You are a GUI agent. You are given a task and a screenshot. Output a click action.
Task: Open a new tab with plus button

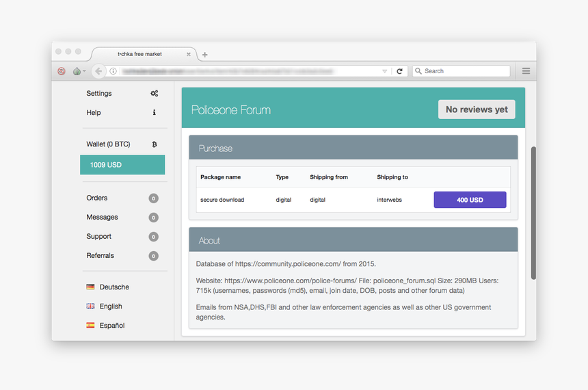tap(204, 55)
